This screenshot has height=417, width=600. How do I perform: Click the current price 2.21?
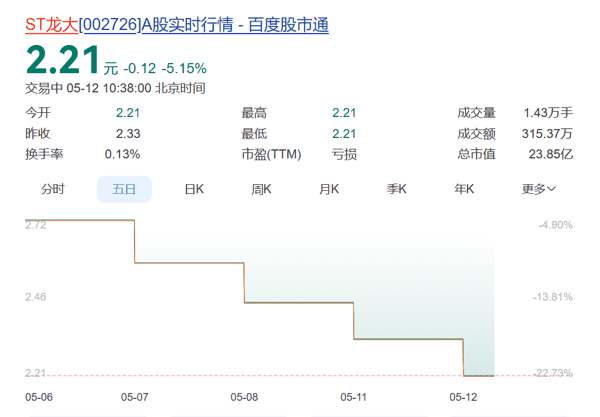point(63,60)
